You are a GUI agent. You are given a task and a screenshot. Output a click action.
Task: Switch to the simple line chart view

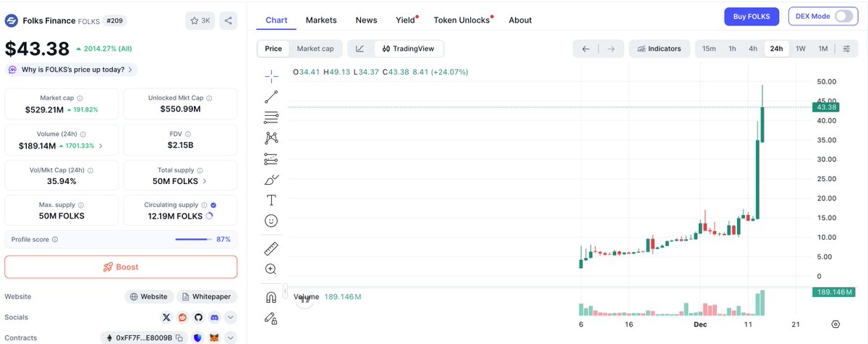[x=360, y=49]
